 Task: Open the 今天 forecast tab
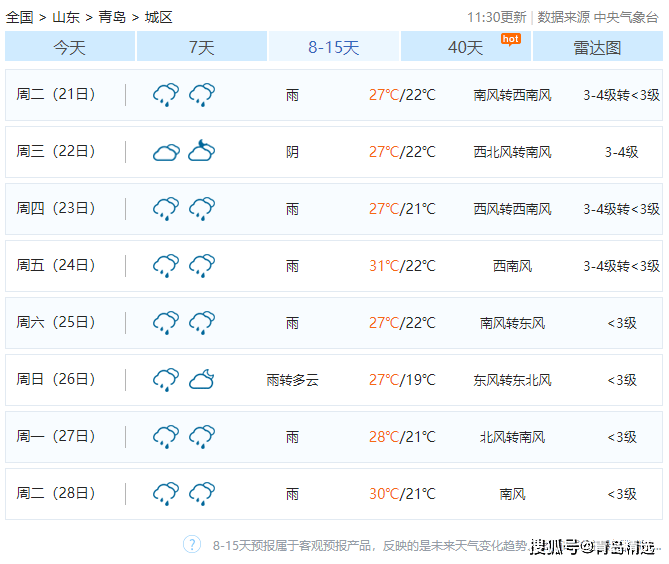coord(70,47)
